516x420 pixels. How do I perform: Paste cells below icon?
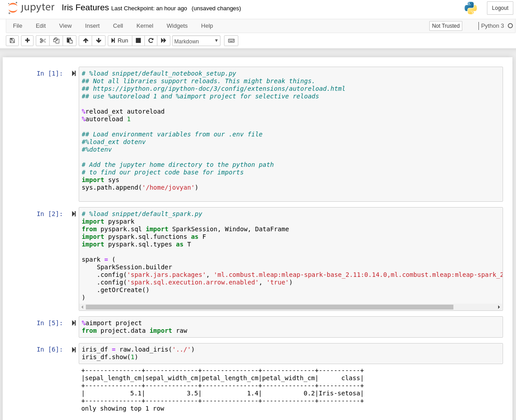70,41
